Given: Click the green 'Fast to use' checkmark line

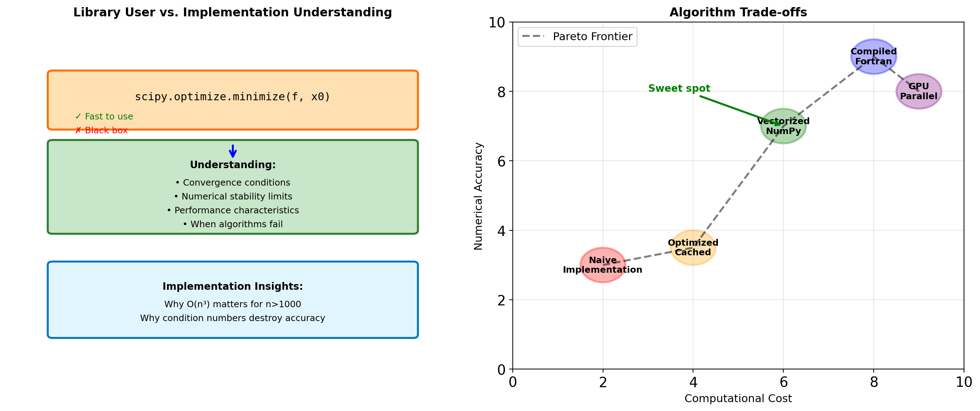Looking at the screenshot, I should (x=104, y=117).
